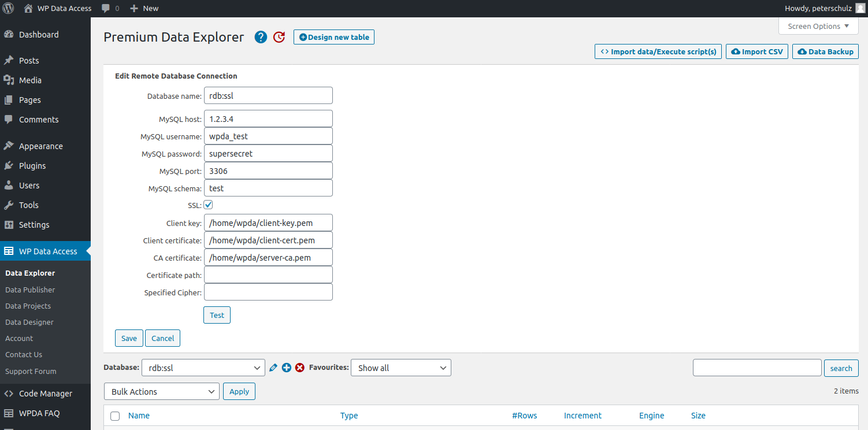Open Data Projects submenu item
Screen dimensions: 868x430
point(28,306)
